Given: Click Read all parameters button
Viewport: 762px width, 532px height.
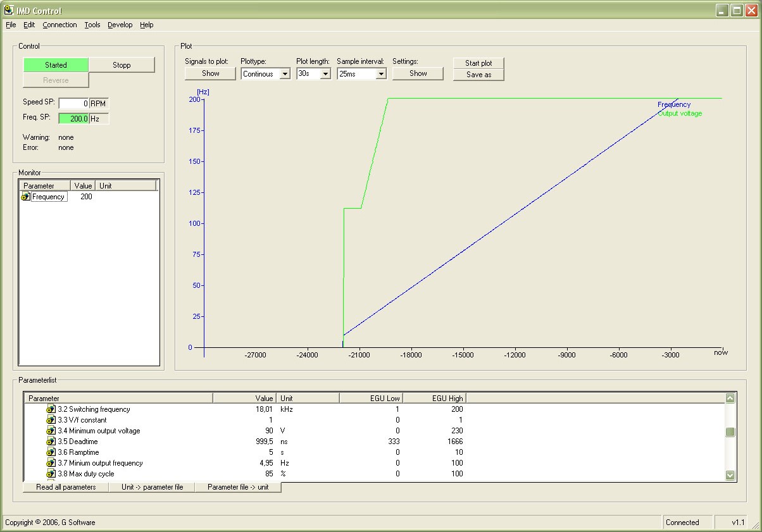Looking at the screenshot, I should (66, 487).
